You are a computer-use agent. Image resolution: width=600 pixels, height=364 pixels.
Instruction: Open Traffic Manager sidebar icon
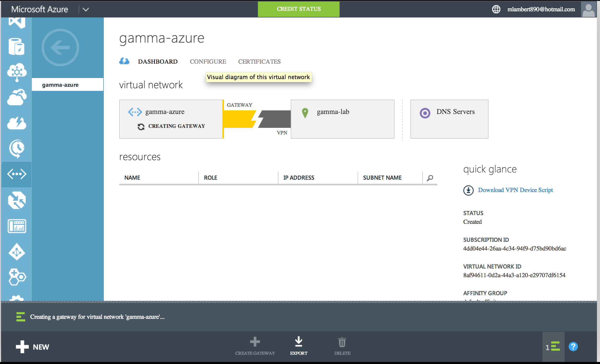17,200
